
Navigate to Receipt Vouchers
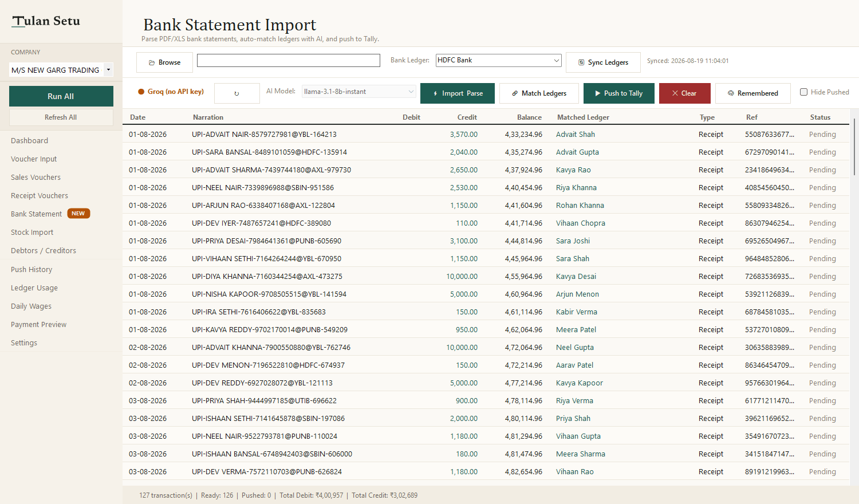(x=40, y=195)
